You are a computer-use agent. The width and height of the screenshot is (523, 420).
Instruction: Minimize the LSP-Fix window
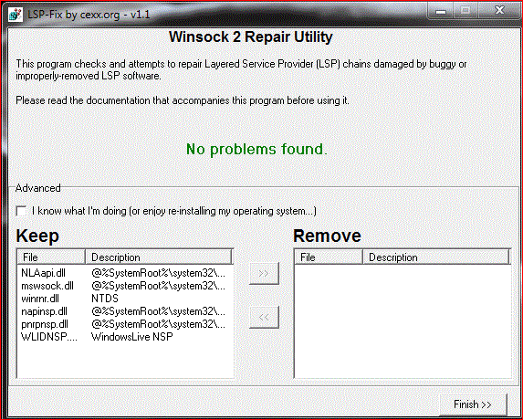pos(441,11)
